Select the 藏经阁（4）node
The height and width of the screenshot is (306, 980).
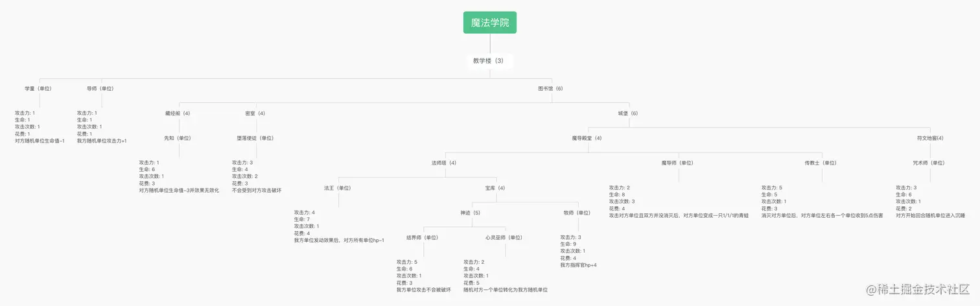[x=178, y=113]
